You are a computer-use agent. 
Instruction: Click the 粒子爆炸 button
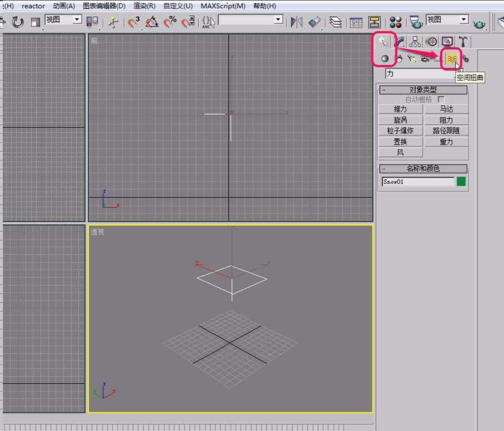[400, 130]
